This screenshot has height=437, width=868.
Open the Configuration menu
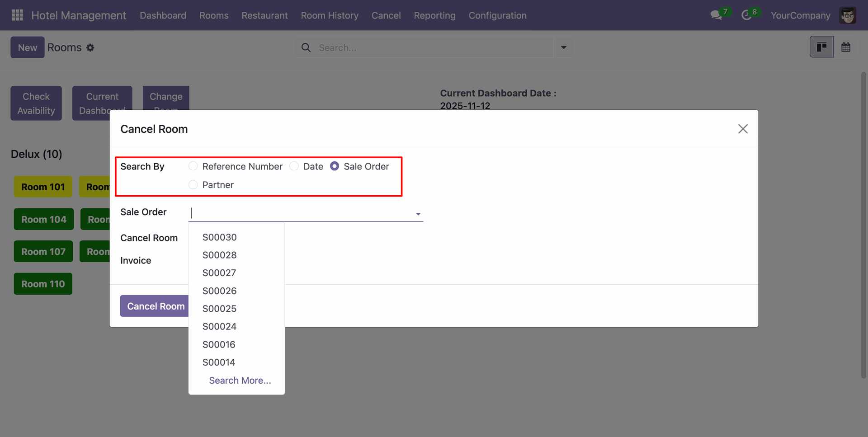[x=497, y=15]
